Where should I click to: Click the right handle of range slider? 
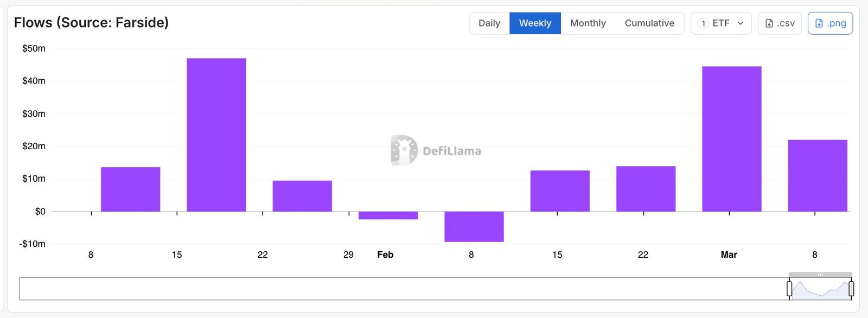(851, 289)
